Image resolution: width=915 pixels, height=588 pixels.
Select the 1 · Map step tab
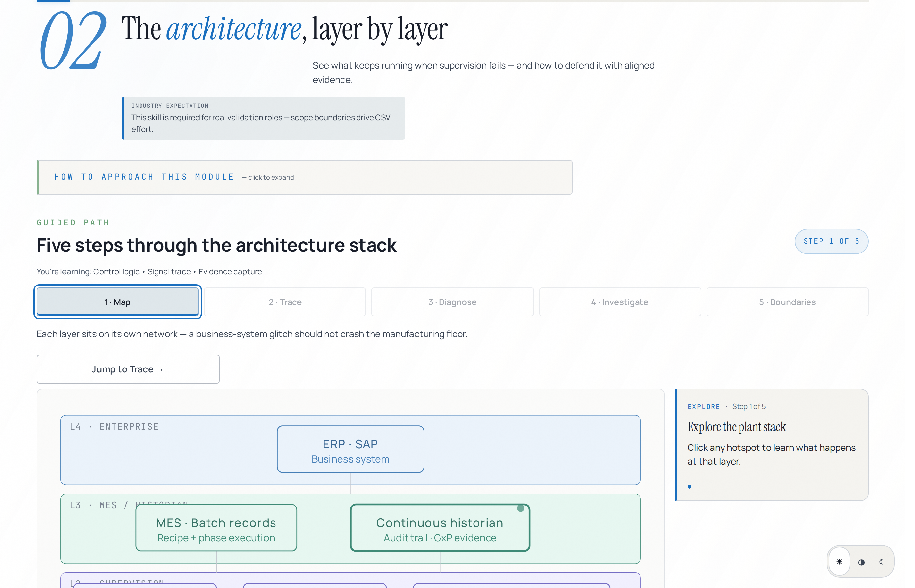118,302
